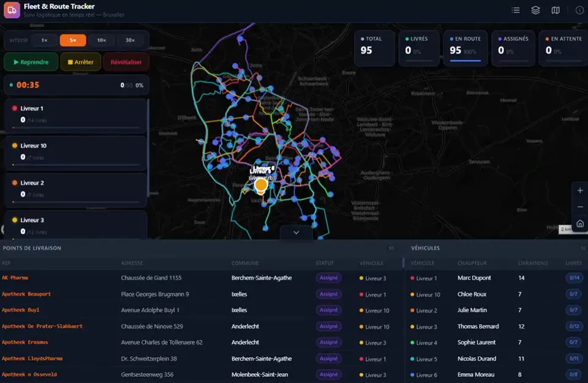Click the Fleet & Route Tracker truck logo
The image size is (588, 383).
click(x=12, y=10)
